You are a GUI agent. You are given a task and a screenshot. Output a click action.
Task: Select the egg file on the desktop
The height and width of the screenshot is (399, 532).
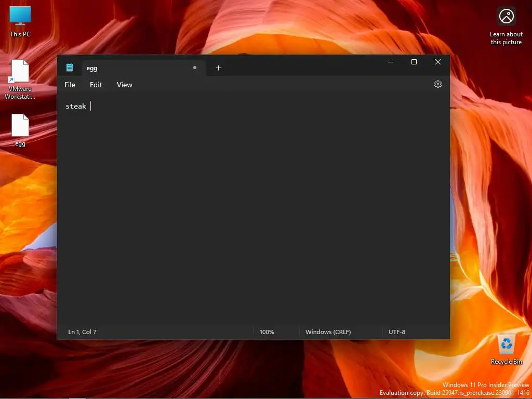(x=20, y=130)
